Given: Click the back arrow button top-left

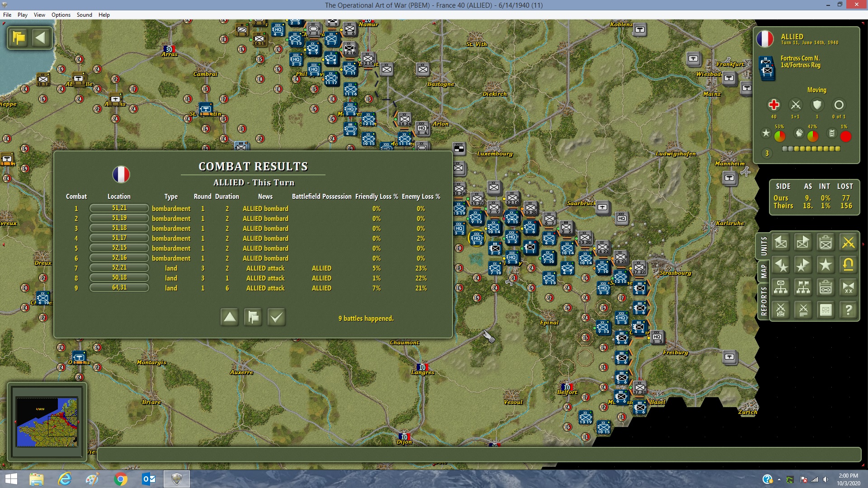Looking at the screenshot, I should [x=41, y=38].
